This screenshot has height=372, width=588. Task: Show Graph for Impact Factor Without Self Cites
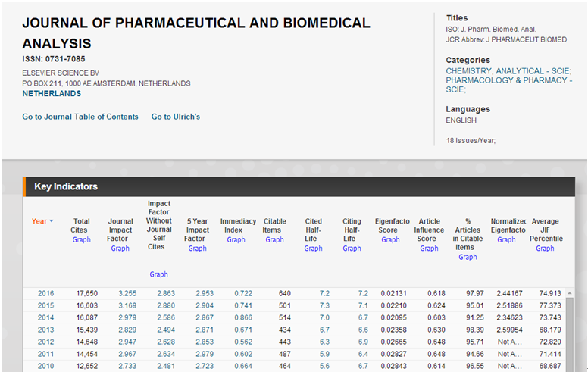(158, 274)
